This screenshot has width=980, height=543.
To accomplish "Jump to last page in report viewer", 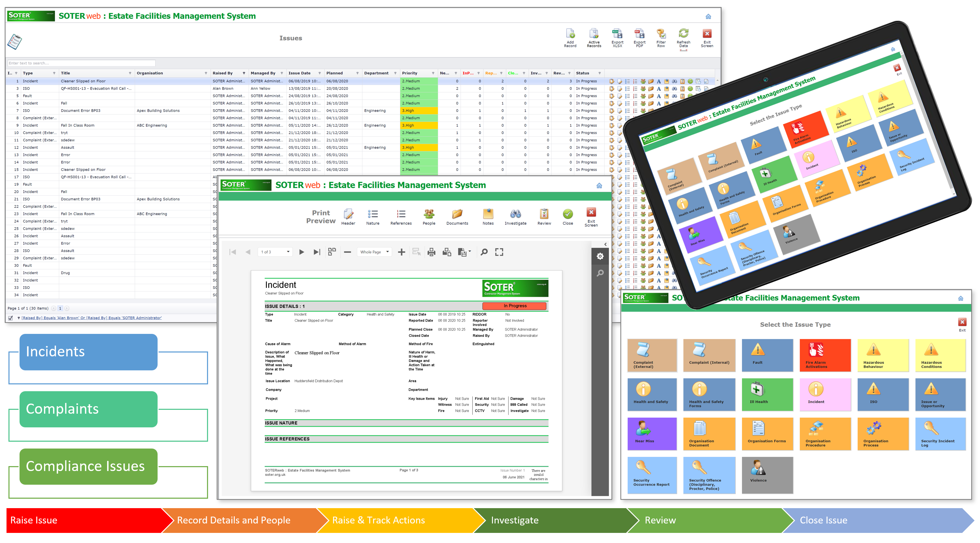I will coord(316,252).
